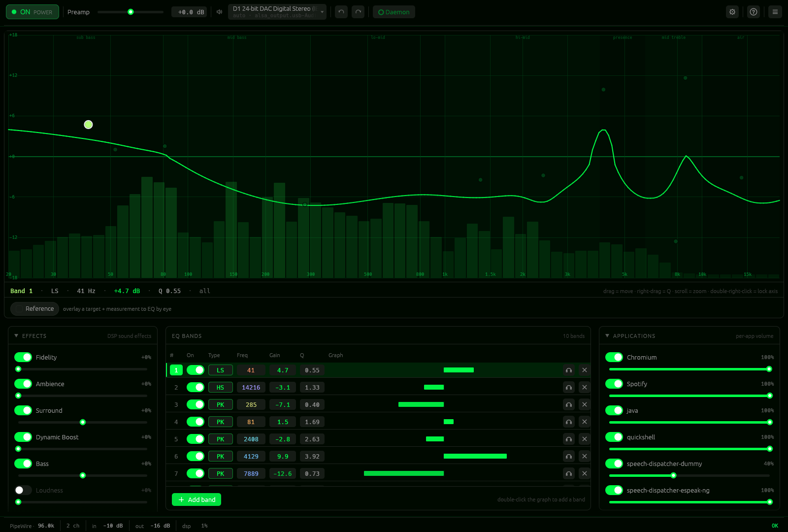Collapse the Effects panel

click(16, 335)
